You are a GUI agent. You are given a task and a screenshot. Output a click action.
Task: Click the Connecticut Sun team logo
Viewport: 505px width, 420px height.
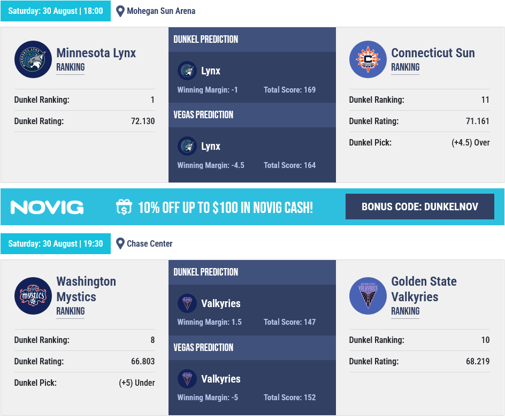pyautogui.click(x=368, y=59)
